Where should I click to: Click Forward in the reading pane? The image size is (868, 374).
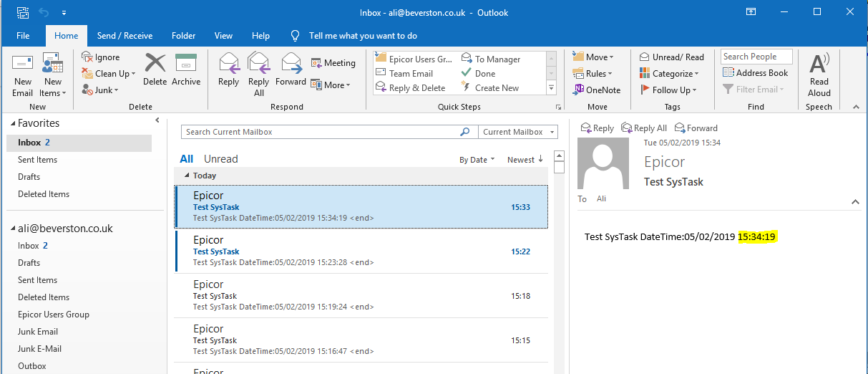coord(696,128)
